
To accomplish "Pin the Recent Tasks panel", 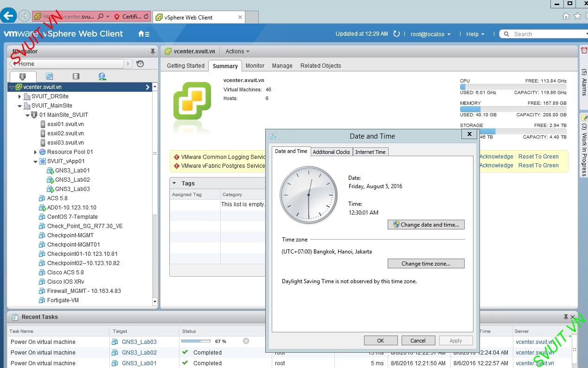I will (566, 317).
